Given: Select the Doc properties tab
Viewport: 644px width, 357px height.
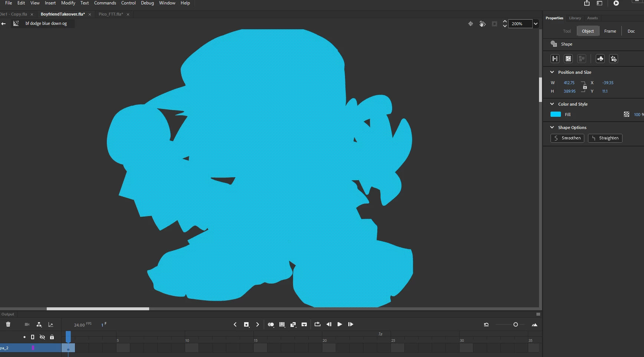Looking at the screenshot, I should 631,31.
